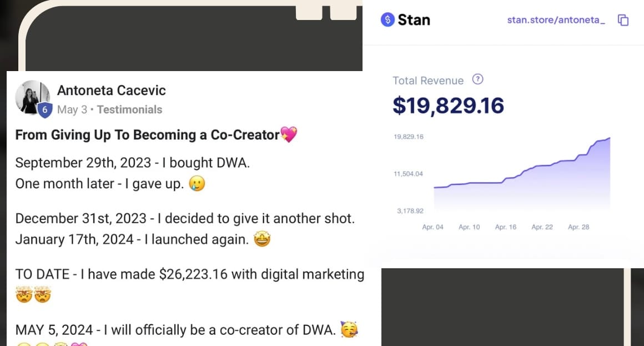Open the Total Revenue help question mark
This screenshot has height=346, width=644.
click(477, 79)
